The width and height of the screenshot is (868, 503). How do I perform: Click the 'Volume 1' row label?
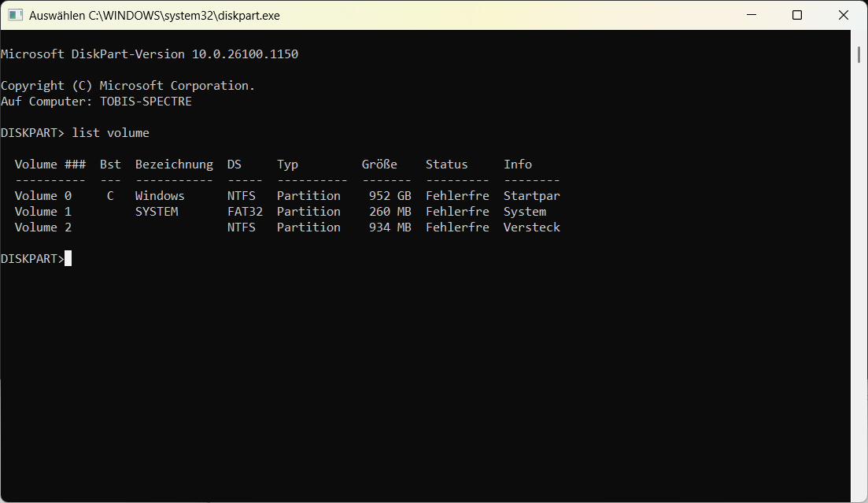pyautogui.click(x=43, y=212)
